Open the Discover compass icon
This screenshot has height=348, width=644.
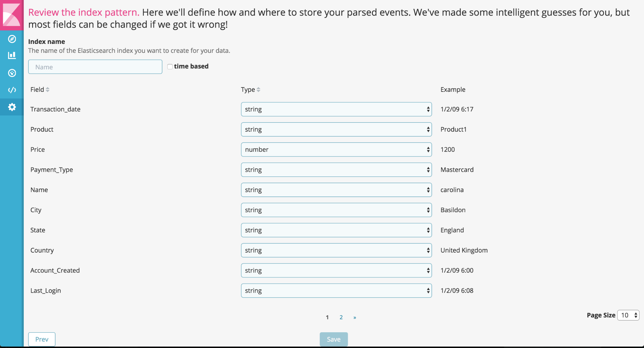pyautogui.click(x=12, y=39)
